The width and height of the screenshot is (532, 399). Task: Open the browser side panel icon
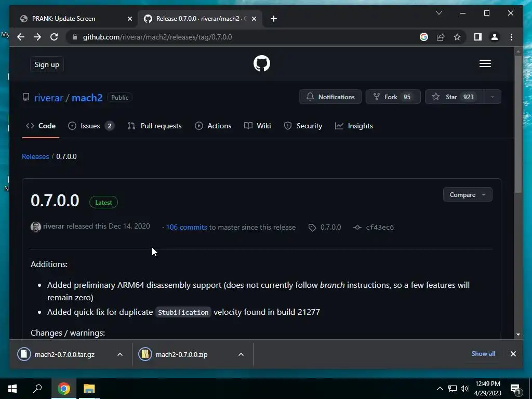pyautogui.click(x=478, y=37)
